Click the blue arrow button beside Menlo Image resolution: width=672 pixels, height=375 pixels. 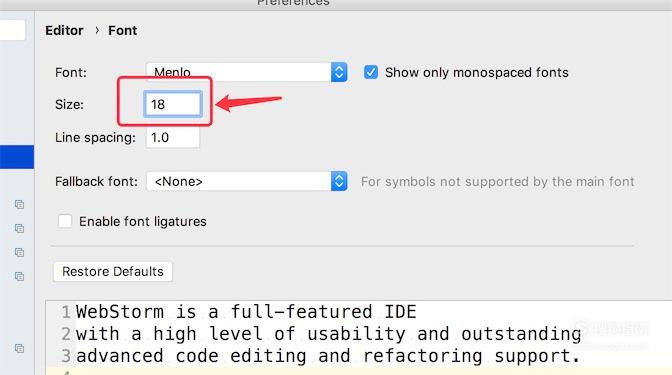tap(339, 72)
